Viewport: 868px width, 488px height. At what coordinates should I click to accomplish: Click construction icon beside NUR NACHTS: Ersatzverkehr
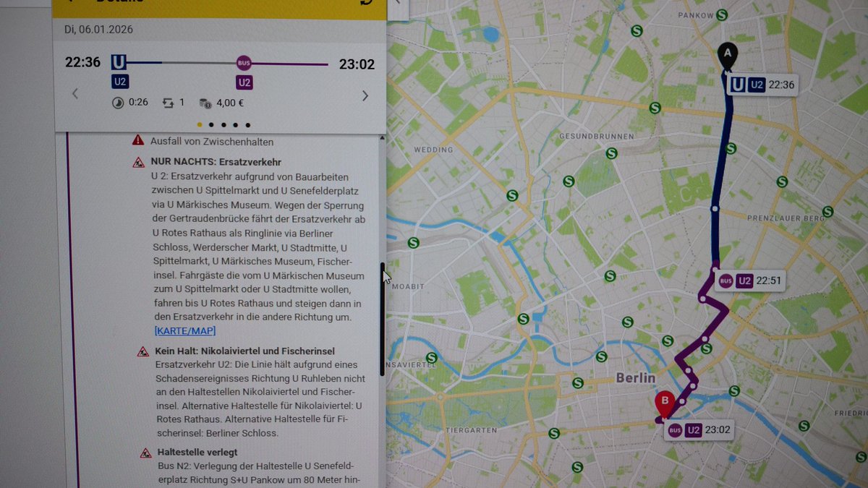pyautogui.click(x=138, y=163)
